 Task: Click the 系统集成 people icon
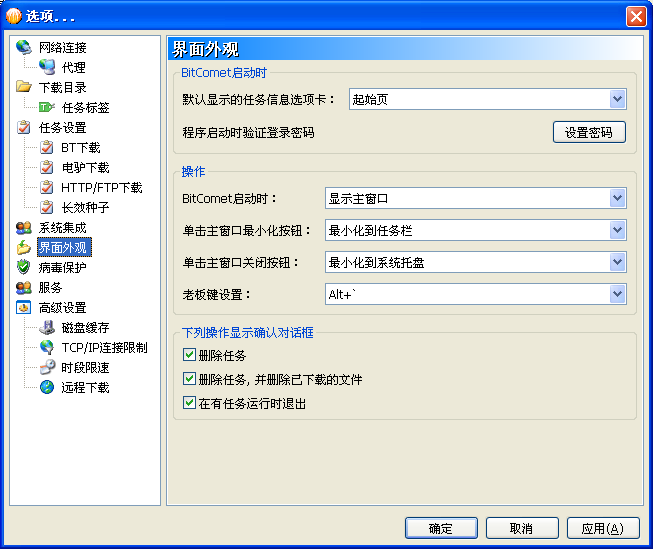(24, 227)
